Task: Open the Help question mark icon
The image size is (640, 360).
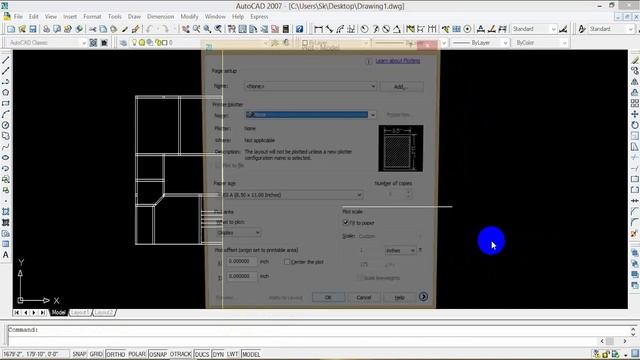Action: click(x=300, y=29)
